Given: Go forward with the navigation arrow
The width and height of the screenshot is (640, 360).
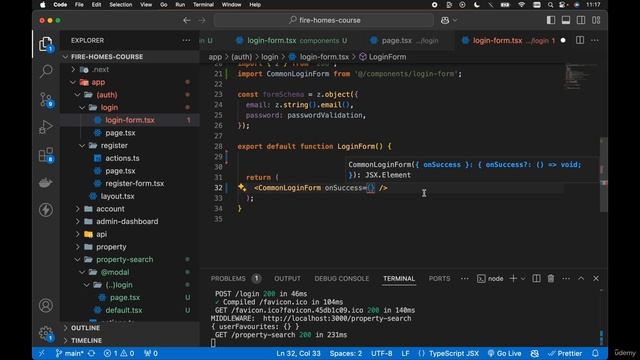Looking at the screenshot, I should coord(202,20).
